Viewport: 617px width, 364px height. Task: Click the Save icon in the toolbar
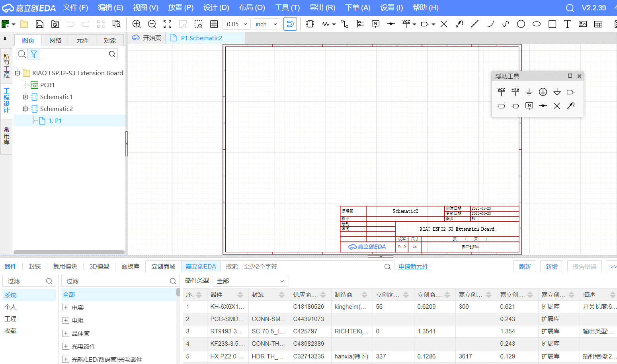[40, 24]
